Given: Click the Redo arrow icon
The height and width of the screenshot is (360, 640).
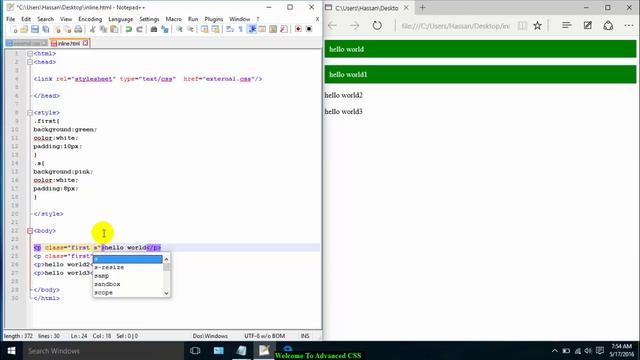Looking at the screenshot, I should coord(139,29).
